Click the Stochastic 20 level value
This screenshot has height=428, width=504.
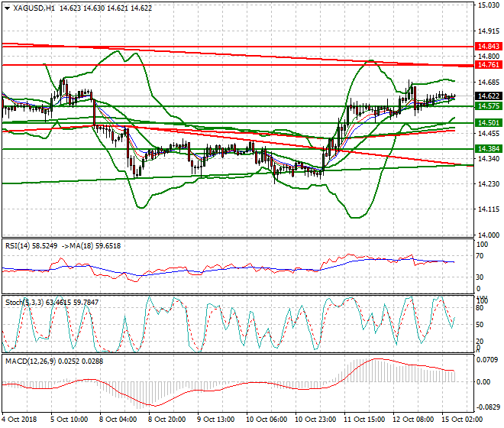click(480, 342)
